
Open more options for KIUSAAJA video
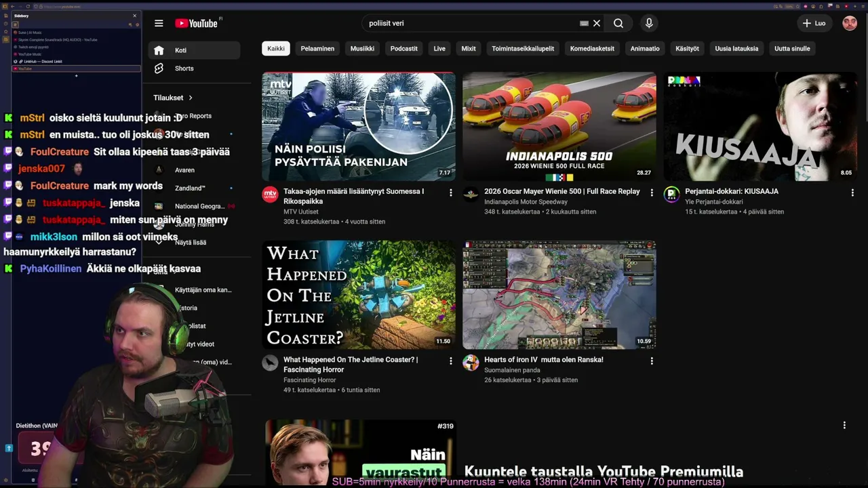click(x=852, y=193)
